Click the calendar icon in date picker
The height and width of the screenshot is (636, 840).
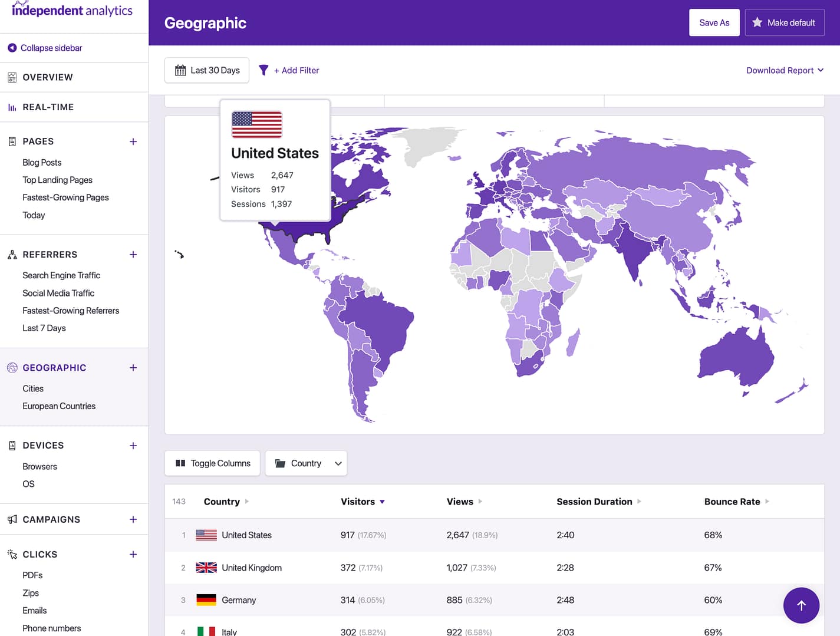[x=180, y=70]
